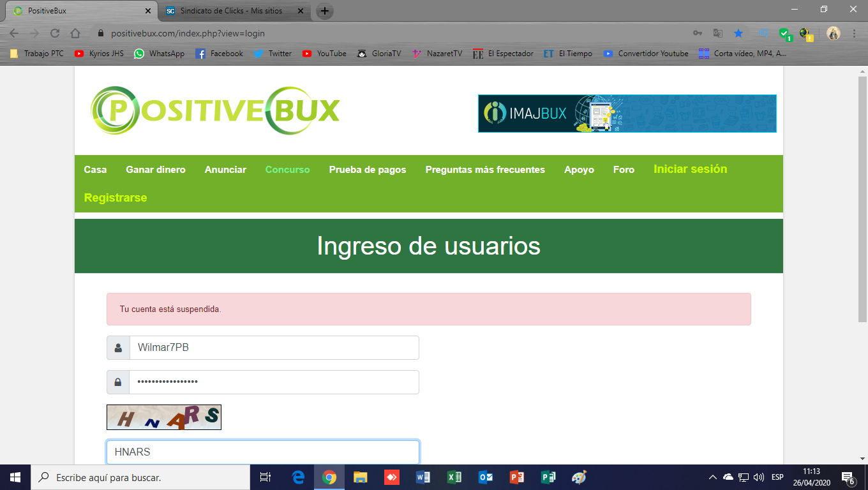
Task: Open AnyDesk red icon in taskbar
Action: click(392, 477)
